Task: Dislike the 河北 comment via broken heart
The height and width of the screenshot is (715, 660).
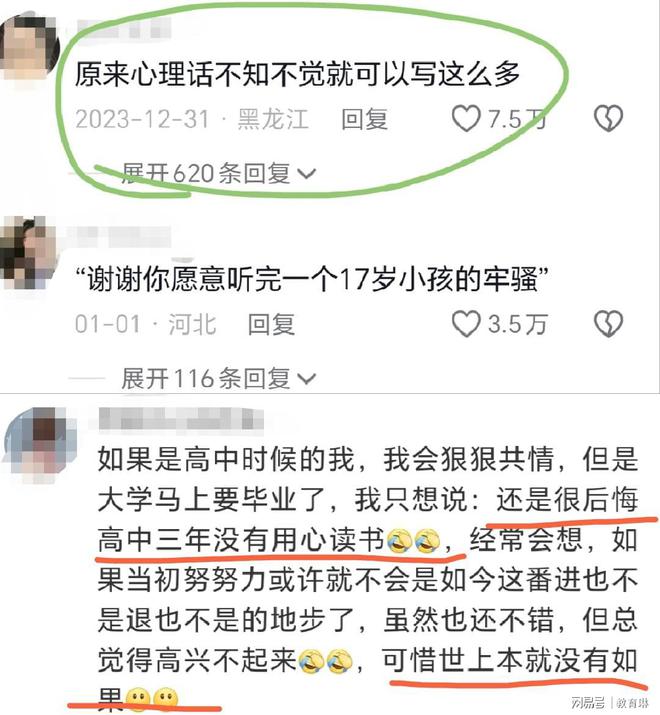Action: (608, 324)
